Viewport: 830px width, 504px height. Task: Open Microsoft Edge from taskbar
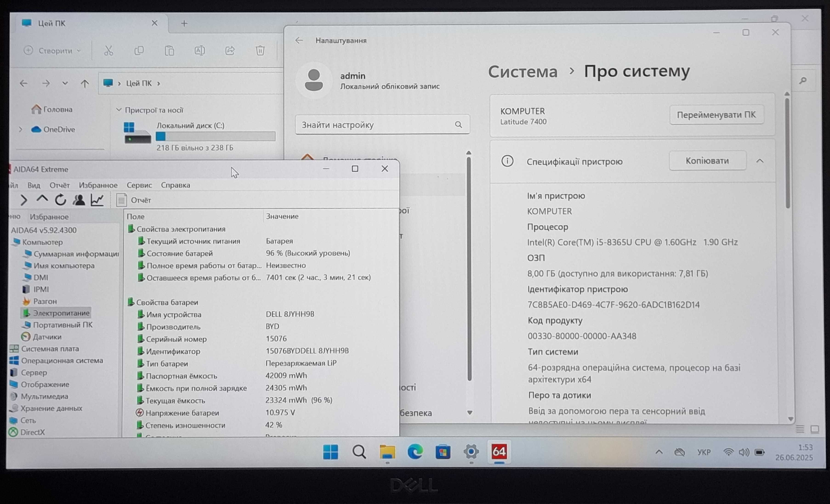(415, 451)
